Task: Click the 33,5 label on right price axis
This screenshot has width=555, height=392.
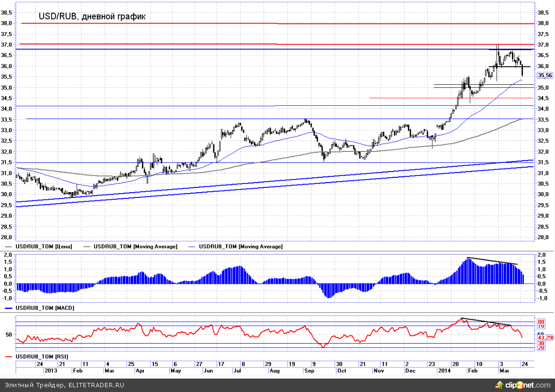Action: (543, 120)
